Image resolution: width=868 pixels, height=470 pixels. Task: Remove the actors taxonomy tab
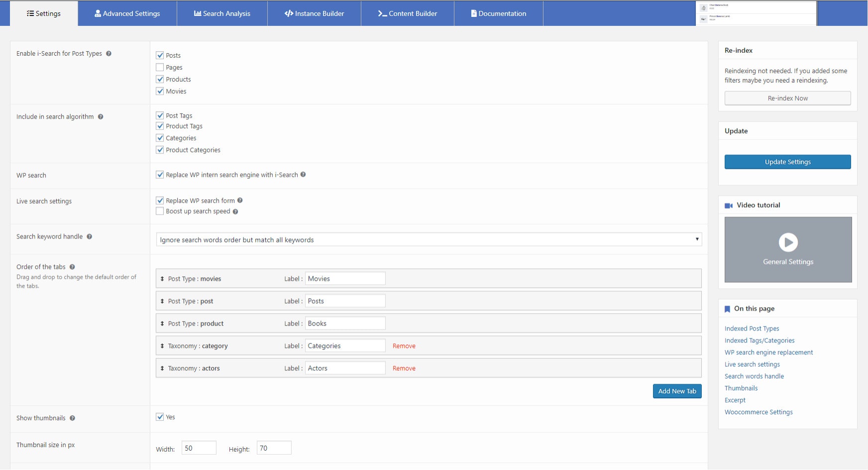click(x=403, y=368)
